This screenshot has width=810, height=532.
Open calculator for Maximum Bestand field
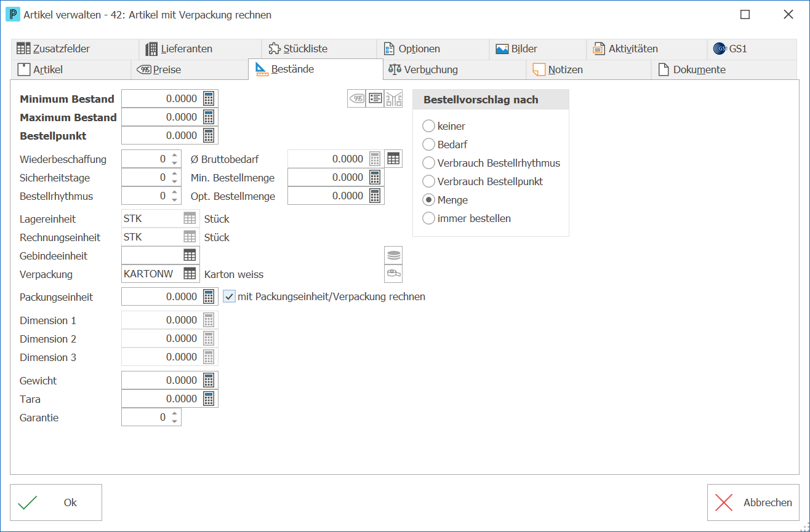pos(209,117)
